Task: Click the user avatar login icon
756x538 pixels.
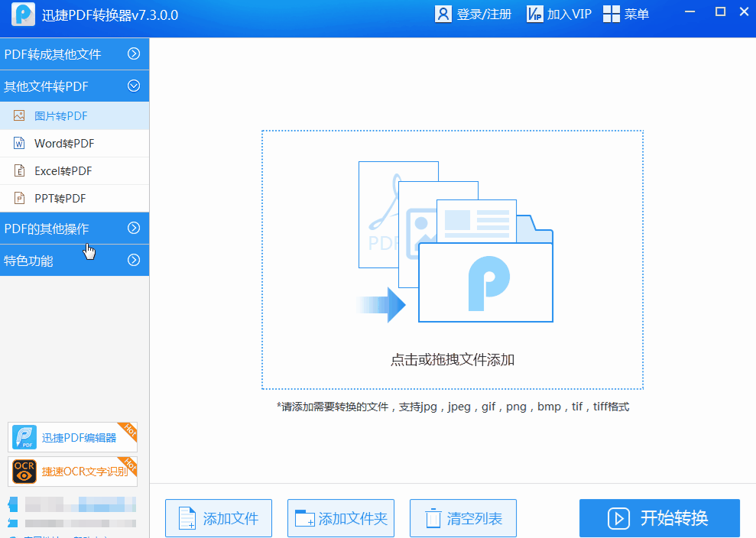Action: [443, 15]
